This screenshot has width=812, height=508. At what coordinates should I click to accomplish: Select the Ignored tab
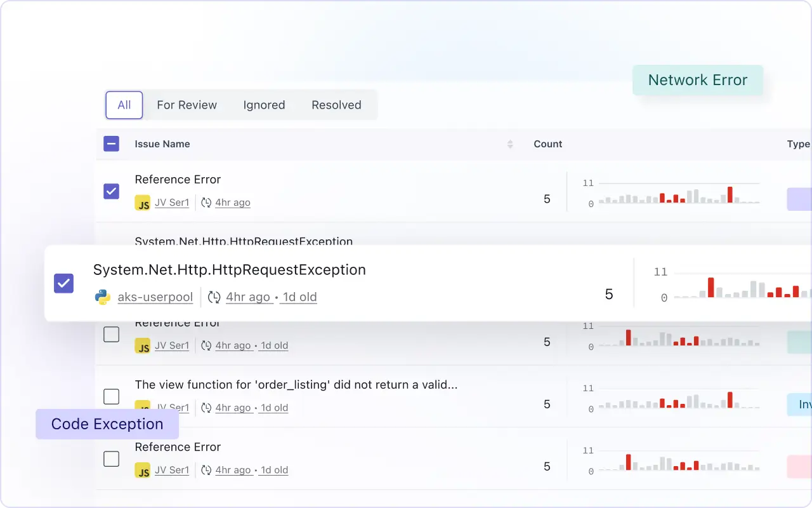264,105
